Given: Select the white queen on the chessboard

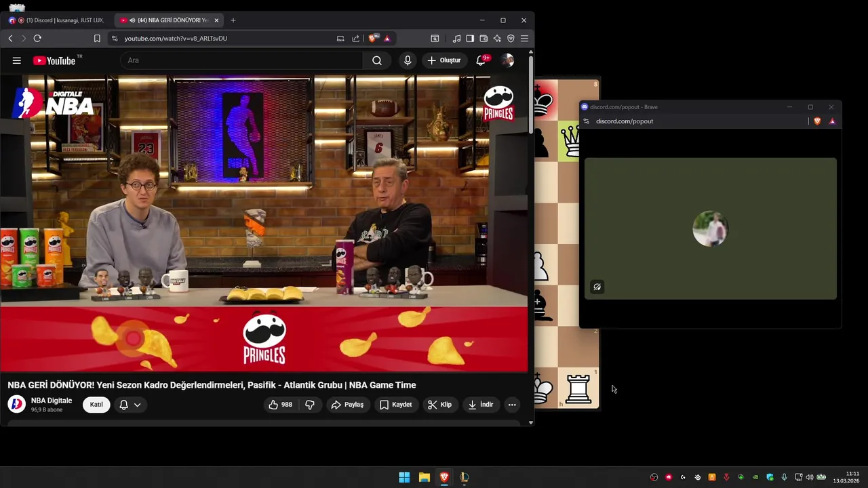Looking at the screenshot, I should tap(571, 141).
